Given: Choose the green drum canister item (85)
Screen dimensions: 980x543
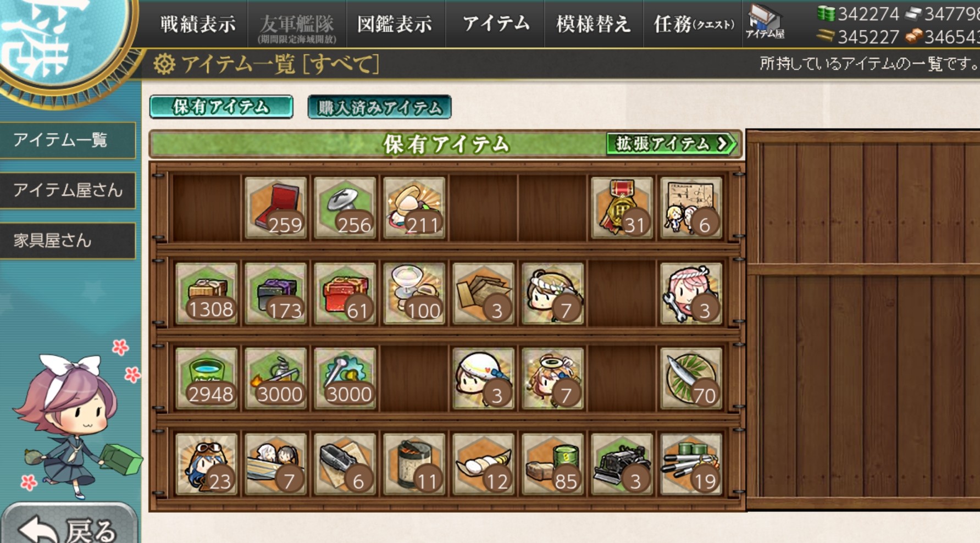Looking at the screenshot, I should coord(552,464).
